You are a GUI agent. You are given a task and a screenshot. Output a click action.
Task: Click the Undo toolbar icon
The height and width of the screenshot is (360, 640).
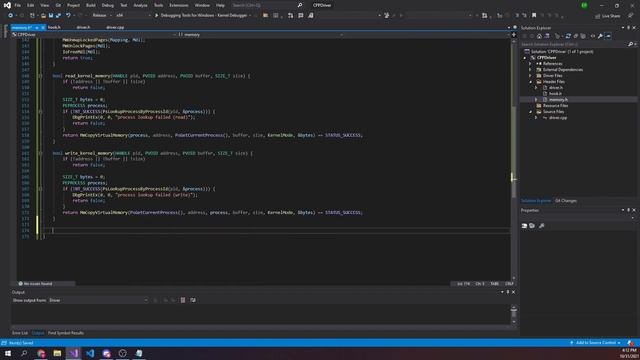pos(68,16)
